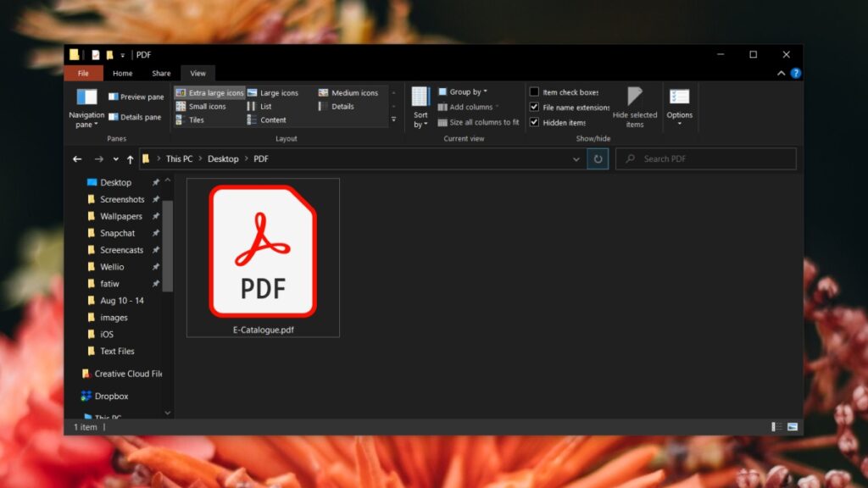Click the Dropbox sidebar icon
The width and height of the screenshot is (868, 488).
click(x=87, y=396)
